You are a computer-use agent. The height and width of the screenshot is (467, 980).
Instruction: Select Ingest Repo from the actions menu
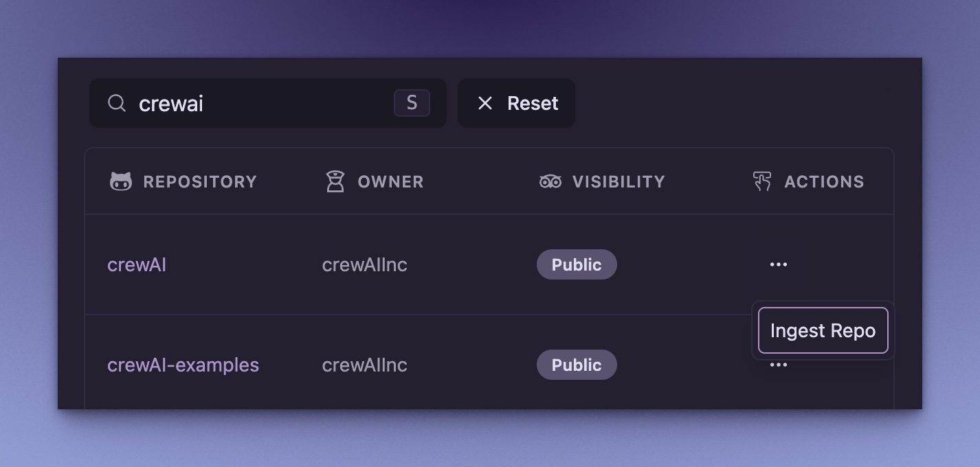coord(822,330)
